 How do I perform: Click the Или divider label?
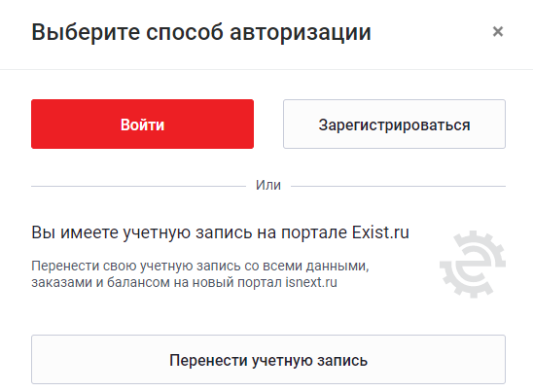pyautogui.click(x=268, y=185)
